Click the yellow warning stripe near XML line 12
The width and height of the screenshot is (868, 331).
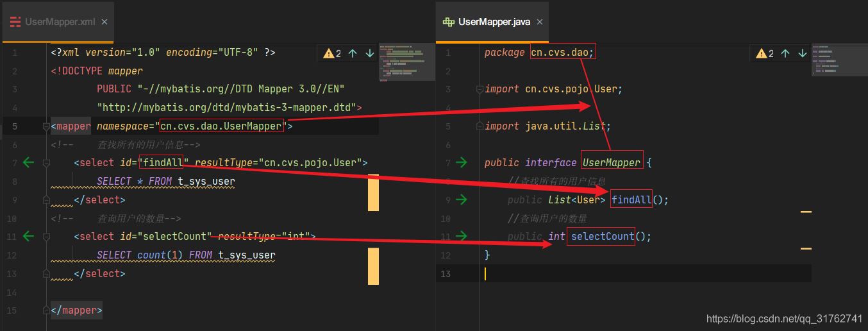pyautogui.click(x=373, y=266)
